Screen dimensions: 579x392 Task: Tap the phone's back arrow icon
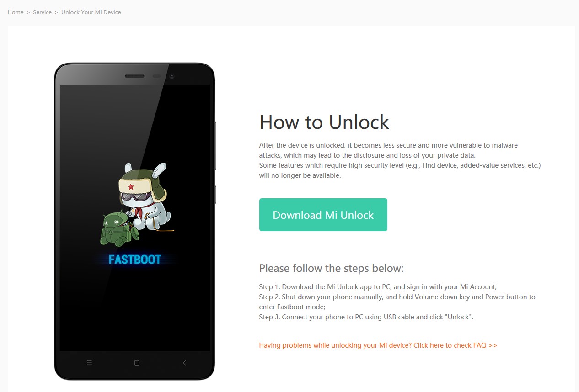pyautogui.click(x=184, y=363)
